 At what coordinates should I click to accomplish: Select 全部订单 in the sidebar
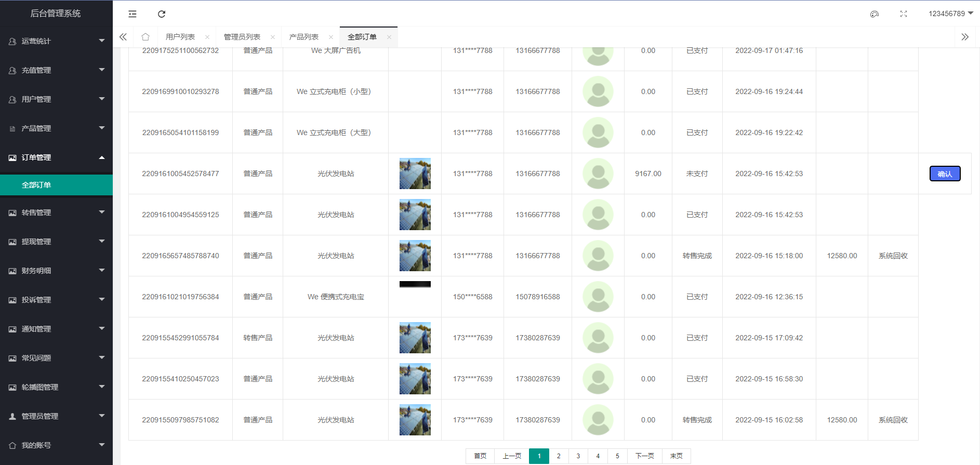click(36, 185)
